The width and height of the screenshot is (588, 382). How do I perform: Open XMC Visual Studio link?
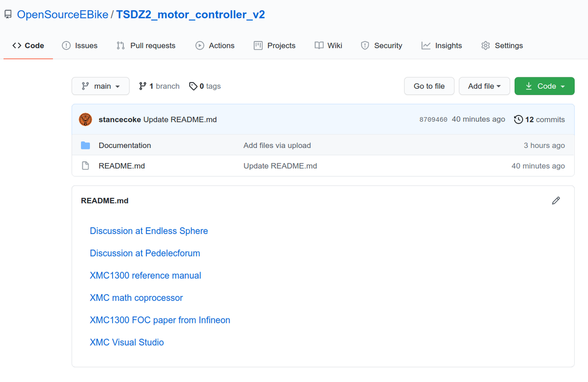click(127, 342)
